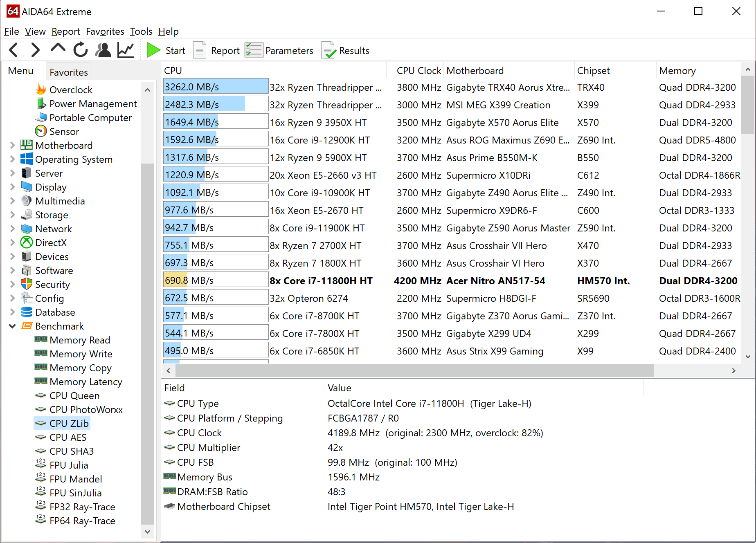Select Memory Write benchmark
Image resolution: width=756 pixels, height=543 pixels.
(x=81, y=354)
